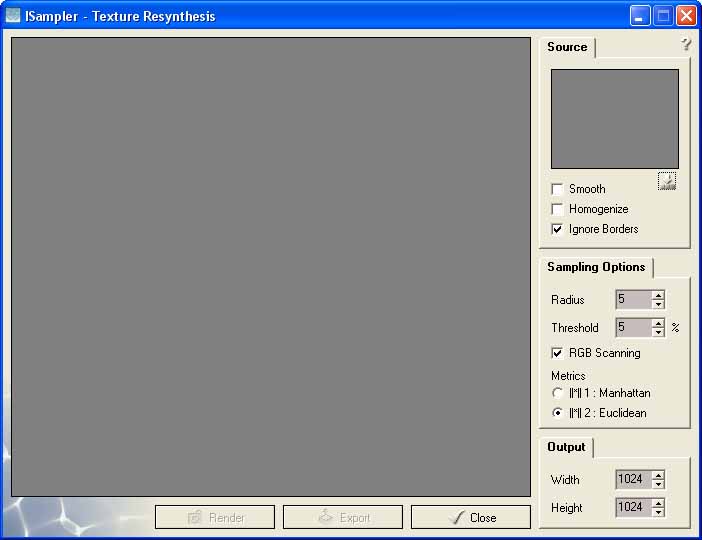Screen dimensions: 702x540
Task: Decrease Threshold using the down arrow
Action: (658, 332)
